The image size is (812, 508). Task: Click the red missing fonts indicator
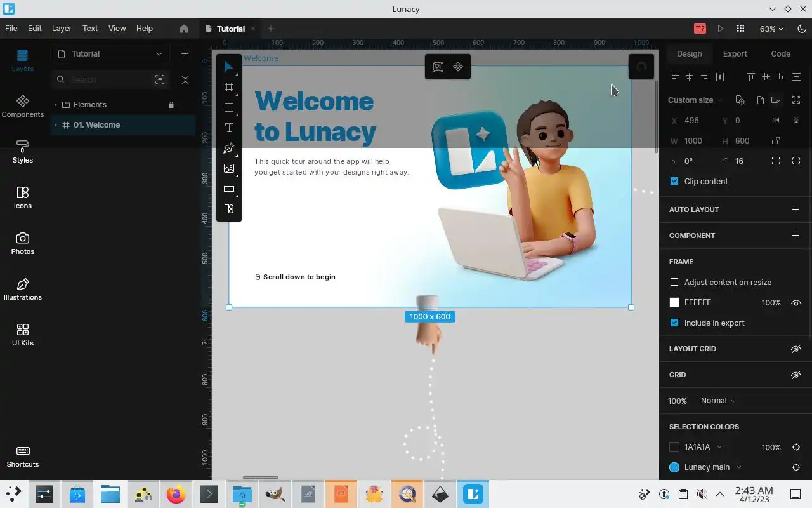click(x=700, y=29)
